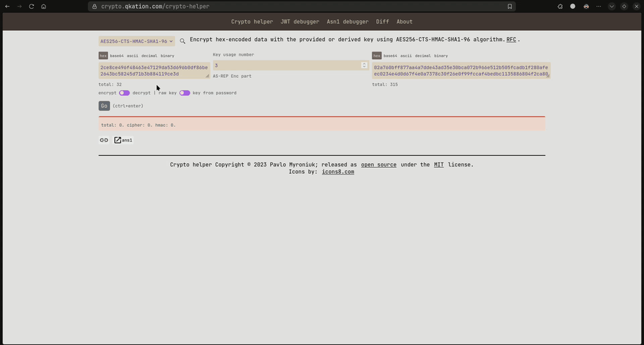The height and width of the screenshot is (345, 644).
Task: Click the key usage number stepper arrows
Action: click(364, 65)
